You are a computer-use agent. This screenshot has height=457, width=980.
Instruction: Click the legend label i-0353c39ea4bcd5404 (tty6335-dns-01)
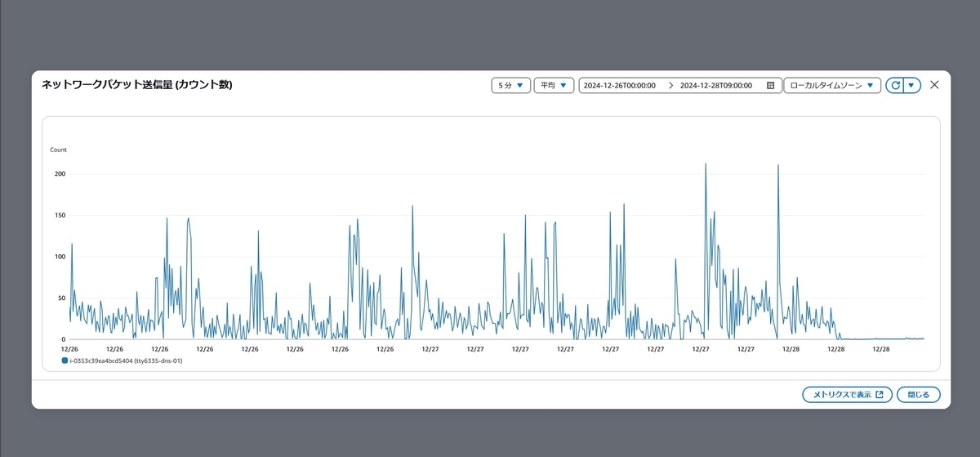point(126,361)
